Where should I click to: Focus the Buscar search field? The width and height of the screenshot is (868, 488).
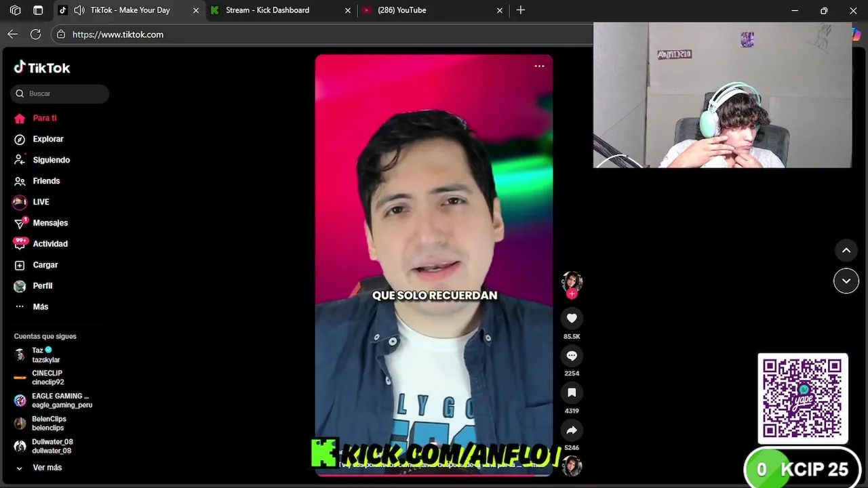[x=60, y=94]
